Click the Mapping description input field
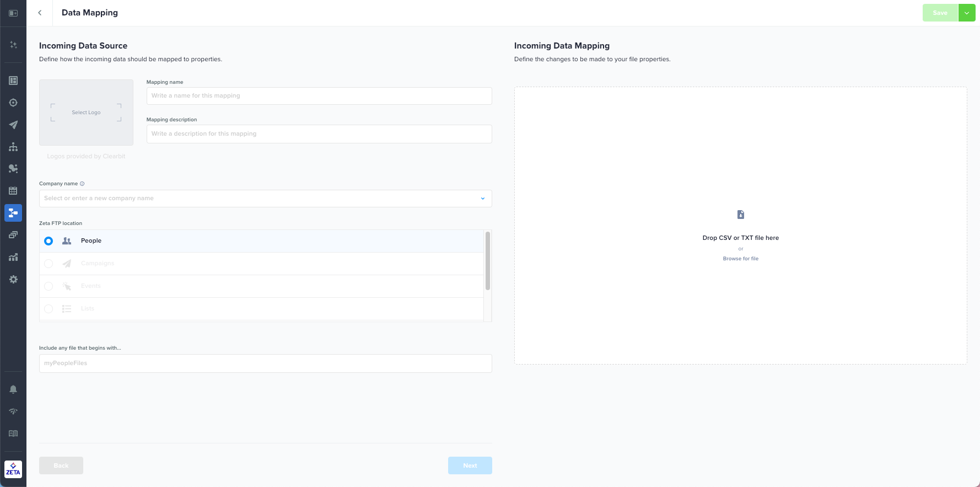980x487 pixels. pos(319,134)
